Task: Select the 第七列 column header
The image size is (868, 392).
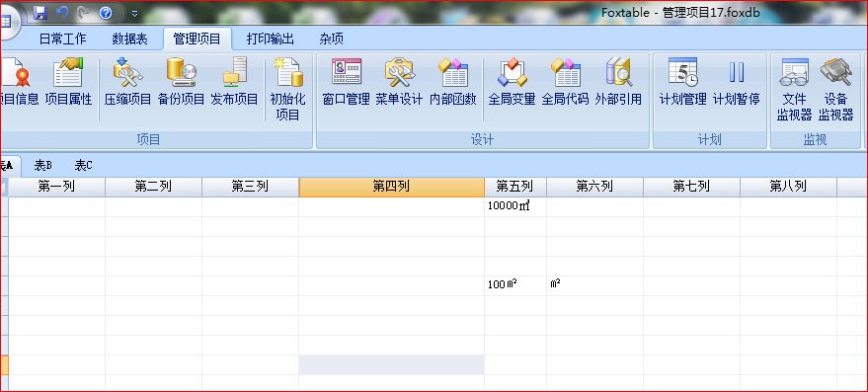Action: click(691, 187)
